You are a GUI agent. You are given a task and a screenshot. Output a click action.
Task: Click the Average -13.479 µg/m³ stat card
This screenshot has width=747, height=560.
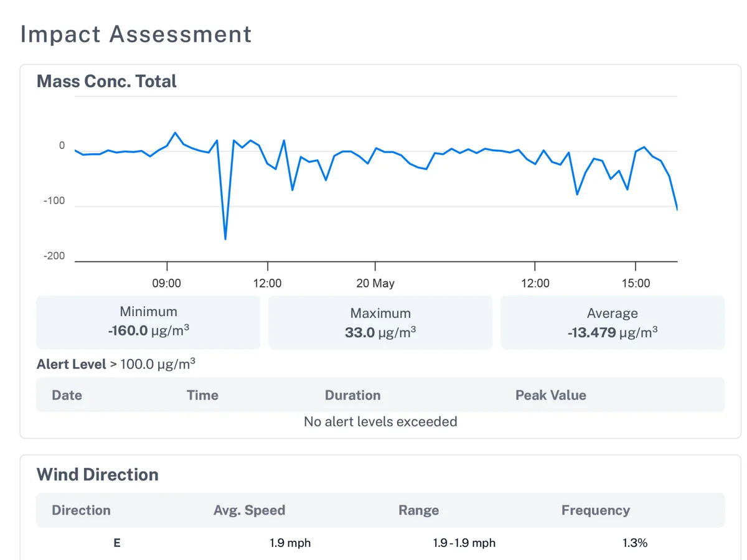click(x=613, y=322)
